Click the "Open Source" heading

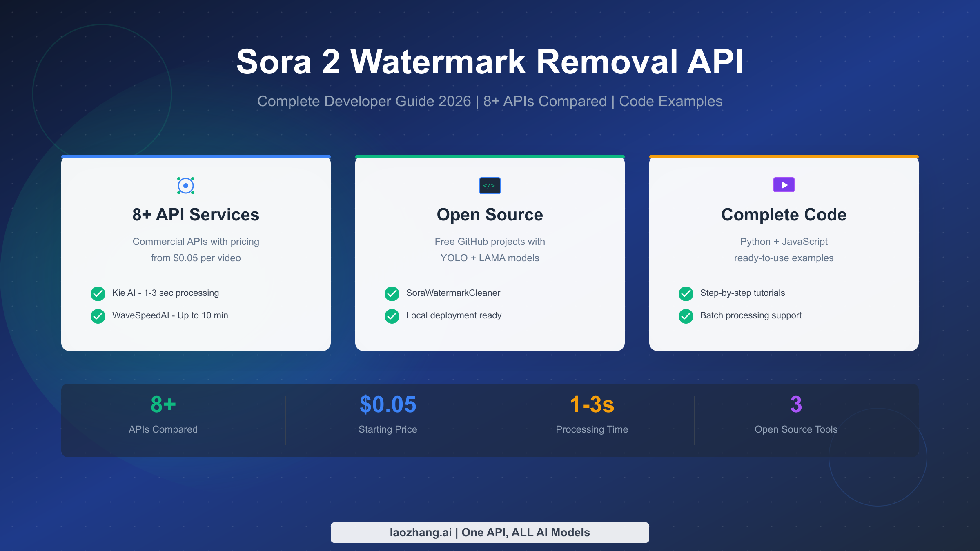[x=490, y=214]
